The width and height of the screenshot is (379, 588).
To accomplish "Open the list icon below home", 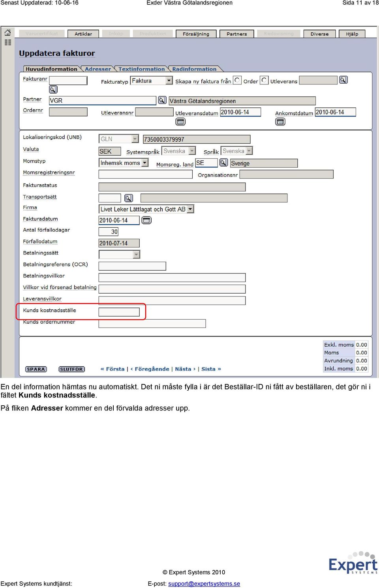I will pyautogui.click(x=8, y=42).
